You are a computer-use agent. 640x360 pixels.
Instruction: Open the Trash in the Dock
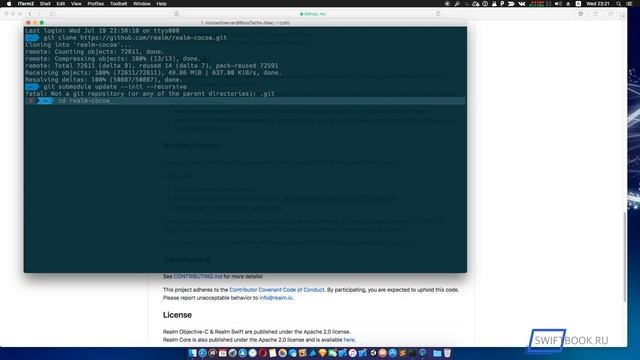pos(447,353)
